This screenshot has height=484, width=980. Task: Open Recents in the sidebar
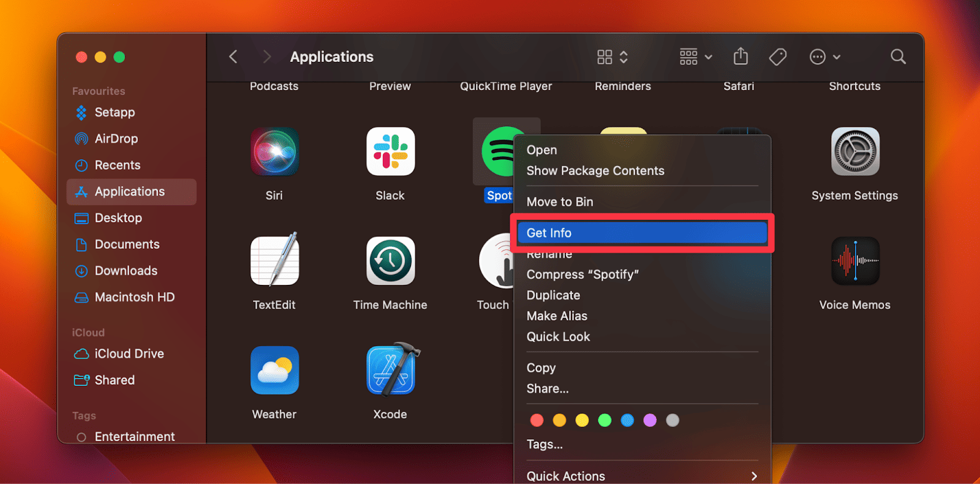click(x=131, y=165)
